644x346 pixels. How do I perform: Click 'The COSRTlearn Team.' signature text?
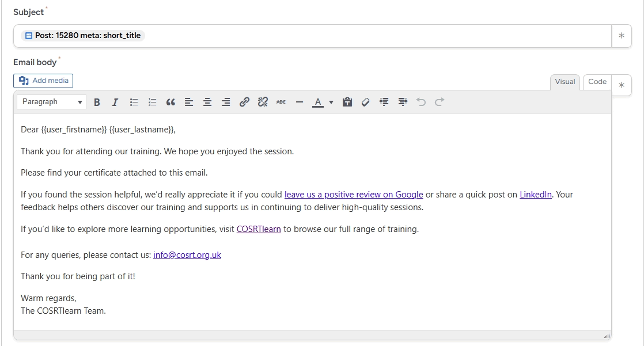point(63,311)
